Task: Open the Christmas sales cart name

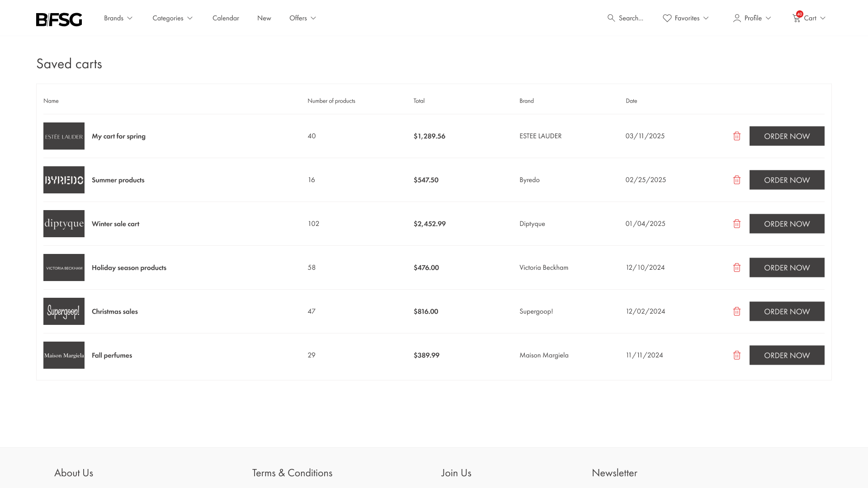Action: [x=115, y=311]
